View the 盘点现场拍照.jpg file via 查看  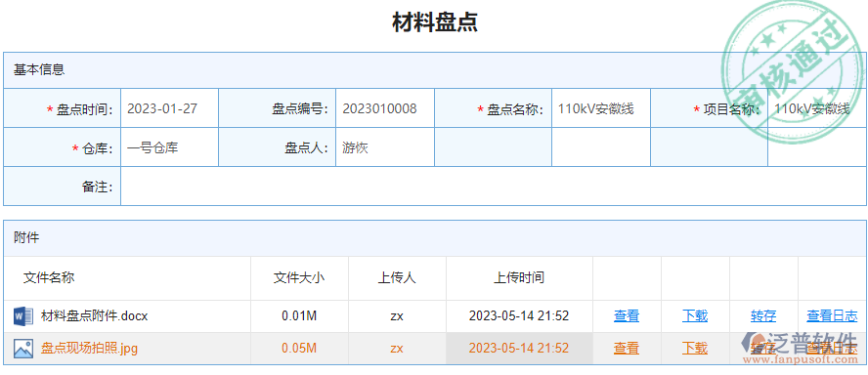coord(627,349)
